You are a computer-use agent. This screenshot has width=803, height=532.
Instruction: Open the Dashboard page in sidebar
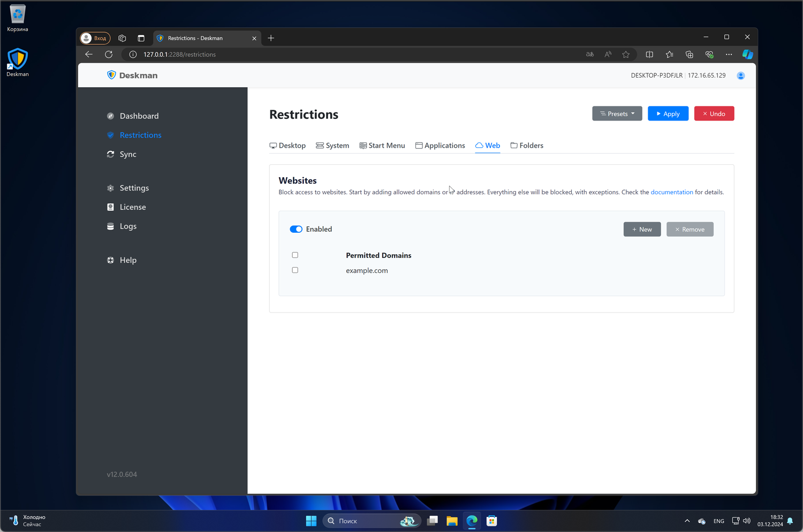pyautogui.click(x=133, y=116)
